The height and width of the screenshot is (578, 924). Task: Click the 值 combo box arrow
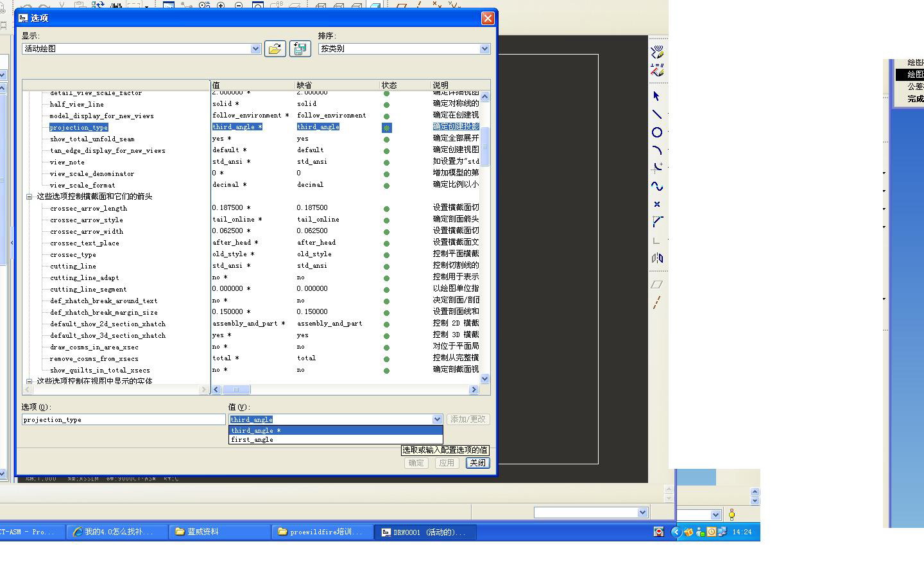[437, 419]
